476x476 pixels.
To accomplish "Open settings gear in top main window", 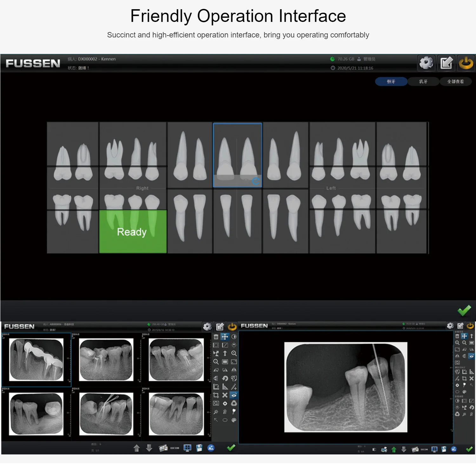I will pos(426,63).
